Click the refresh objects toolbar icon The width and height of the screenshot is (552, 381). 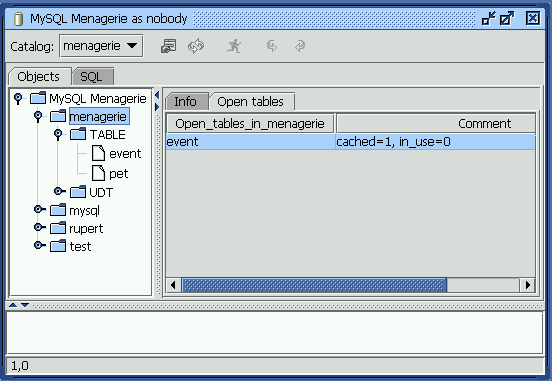coord(196,46)
